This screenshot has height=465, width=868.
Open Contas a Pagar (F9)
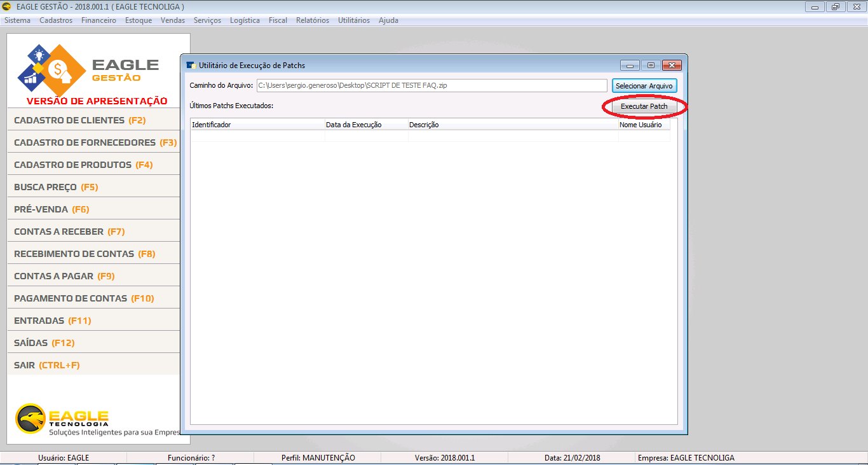[x=94, y=276]
